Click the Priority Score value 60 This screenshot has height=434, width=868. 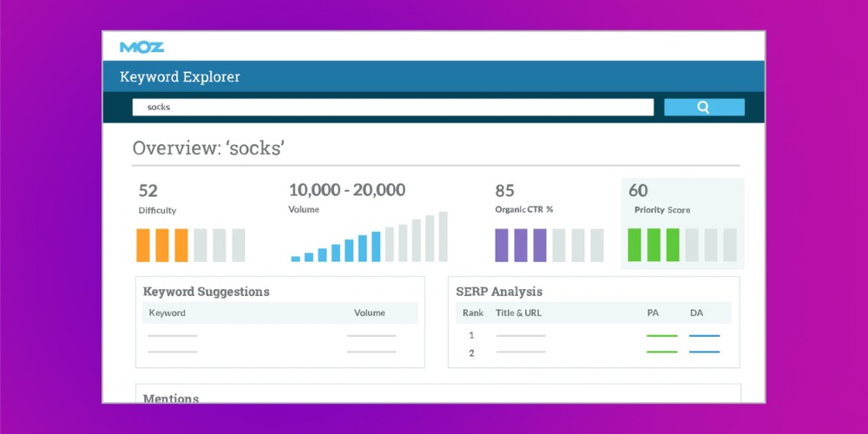tap(638, 191)
